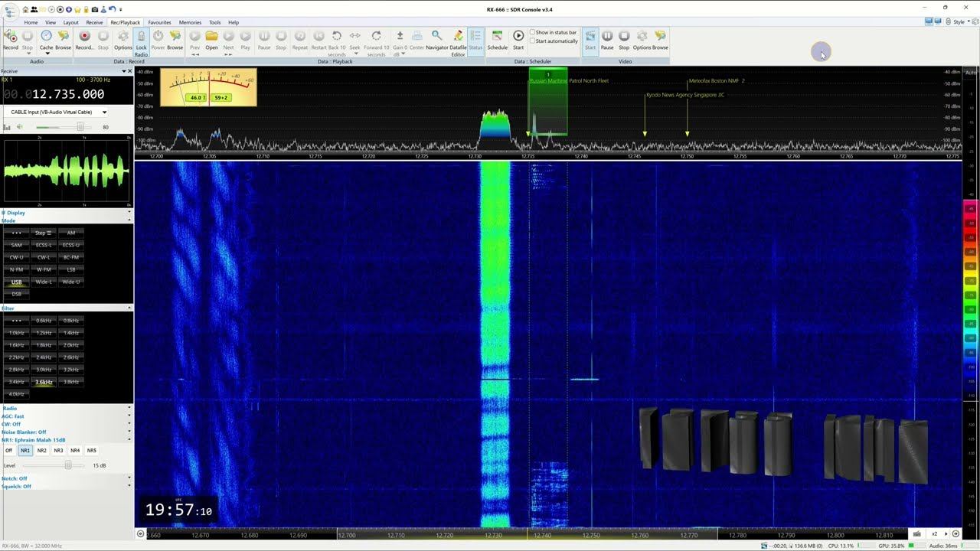Click the Video Pause icon

pyautogui.click(x=607, y=36)
